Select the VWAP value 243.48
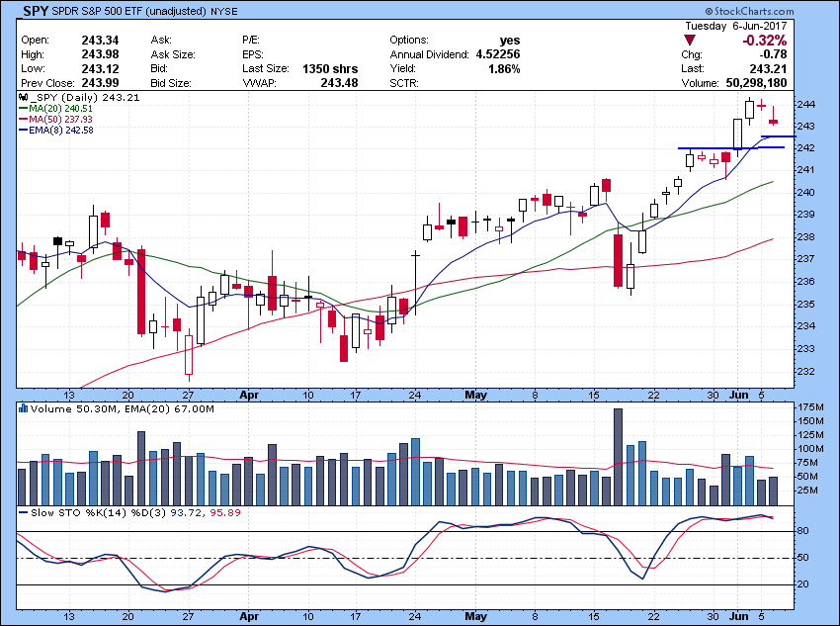Screen dimensions: 840x626 point(339,83)
